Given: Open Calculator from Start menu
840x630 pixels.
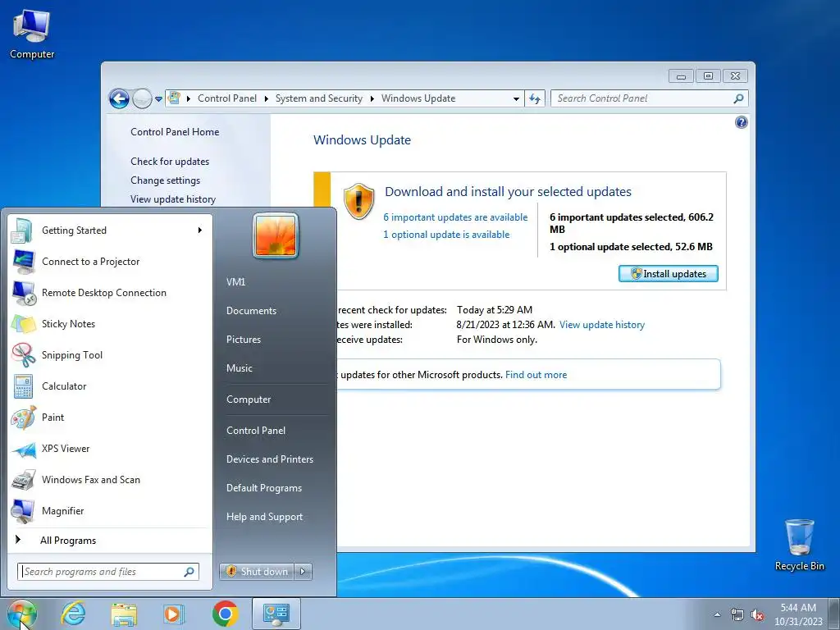Looking at the screenshot, I should [x=109, y=386].
